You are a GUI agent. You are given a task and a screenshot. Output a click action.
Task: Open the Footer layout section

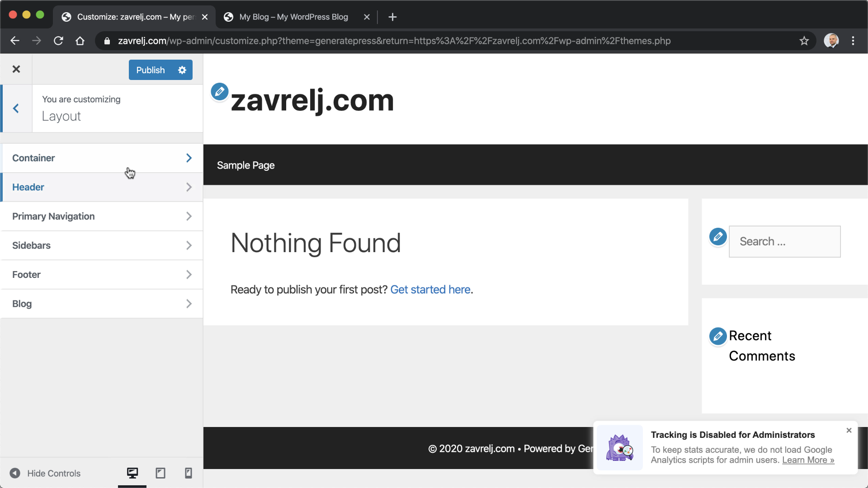click(x=102, y=275)
